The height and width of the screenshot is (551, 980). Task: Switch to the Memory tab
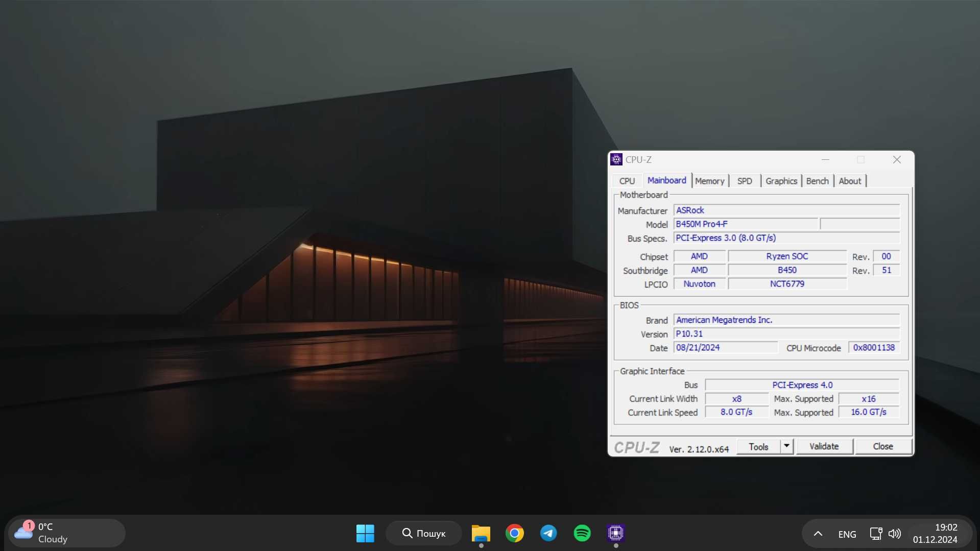pyautogui.click(x=709, y=181)
